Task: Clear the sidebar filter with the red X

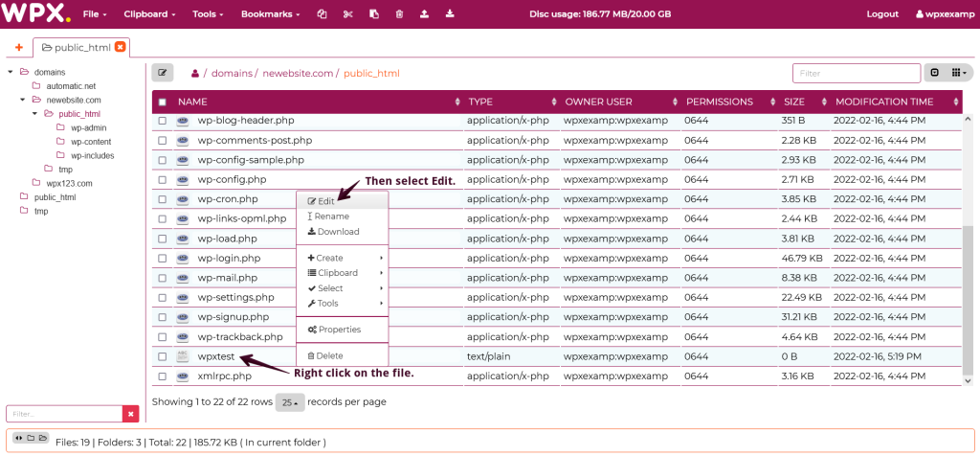Action: point(131,414)
